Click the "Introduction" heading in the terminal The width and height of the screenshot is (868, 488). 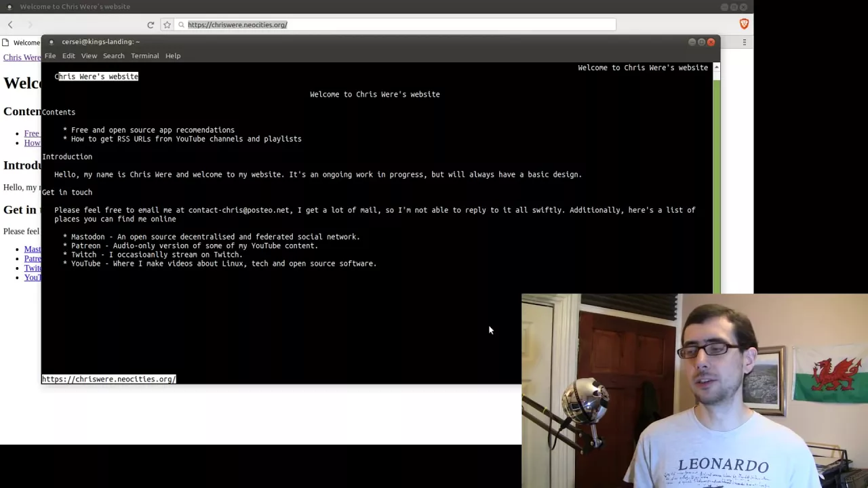(x=67, y=157)
